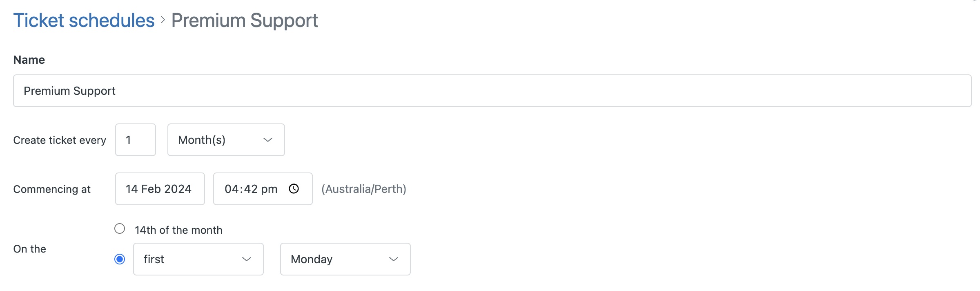Select the 14th of the month radio button

tap(120, 228)
